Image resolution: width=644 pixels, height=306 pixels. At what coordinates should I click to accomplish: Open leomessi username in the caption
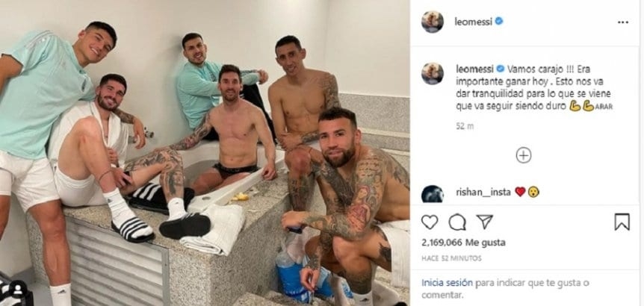(x=475, y=69)
